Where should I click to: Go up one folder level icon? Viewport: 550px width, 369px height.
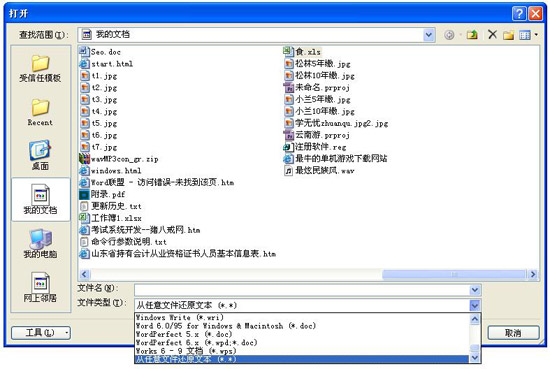(472, 35)
